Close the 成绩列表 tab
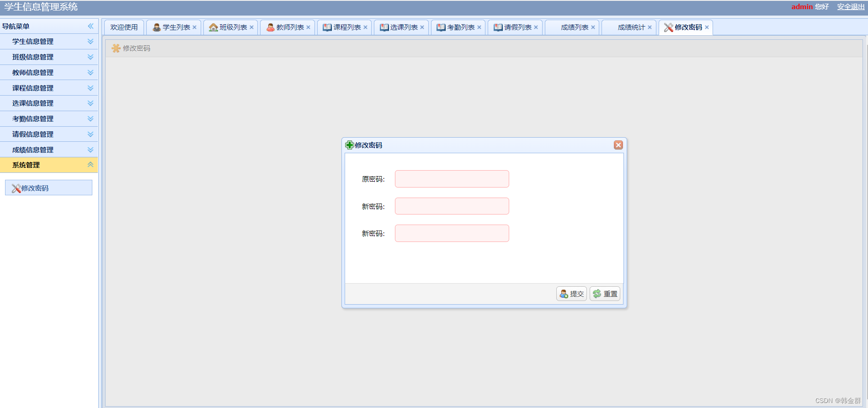The height and width of the screenshot is (408, 868). 593,27
